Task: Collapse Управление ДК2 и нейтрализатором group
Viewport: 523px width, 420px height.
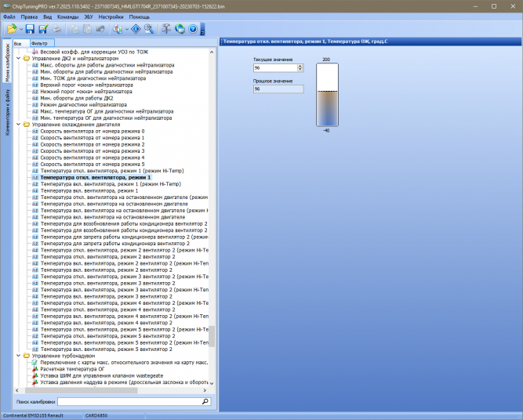Action: [19, 58]
